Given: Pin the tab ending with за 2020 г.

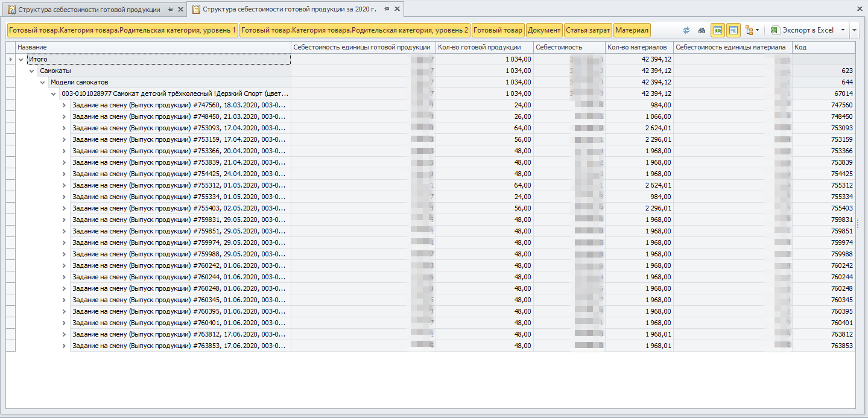Looking at the screenshot, I should [387, 10].
